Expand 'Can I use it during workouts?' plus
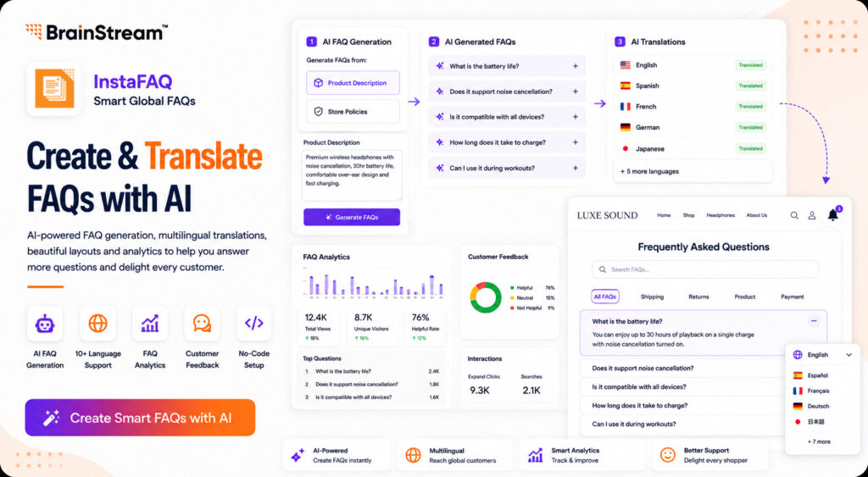 coord(576,168)
